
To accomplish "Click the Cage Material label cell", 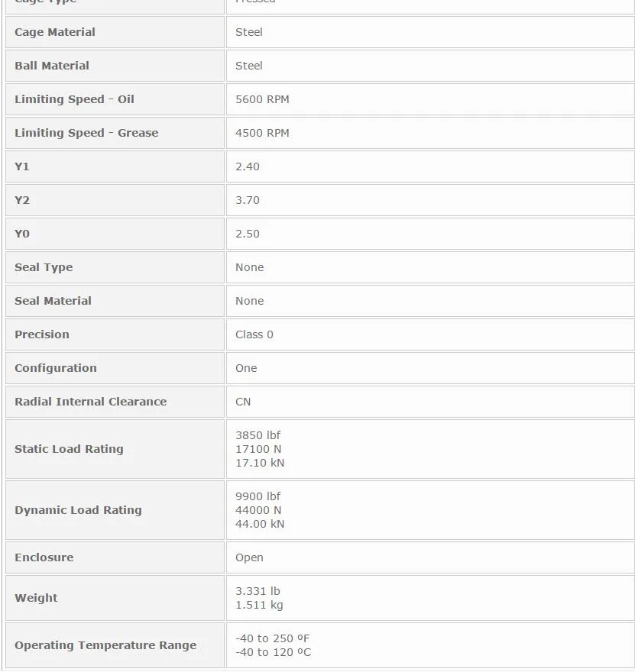I will [x=115, y=32].
